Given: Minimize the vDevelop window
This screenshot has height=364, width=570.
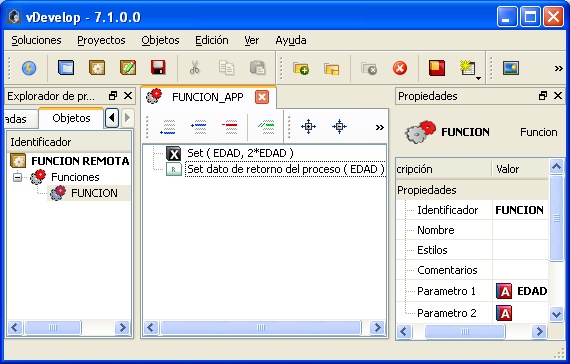Looking at the screenshot, I should (x=506, y=17).
